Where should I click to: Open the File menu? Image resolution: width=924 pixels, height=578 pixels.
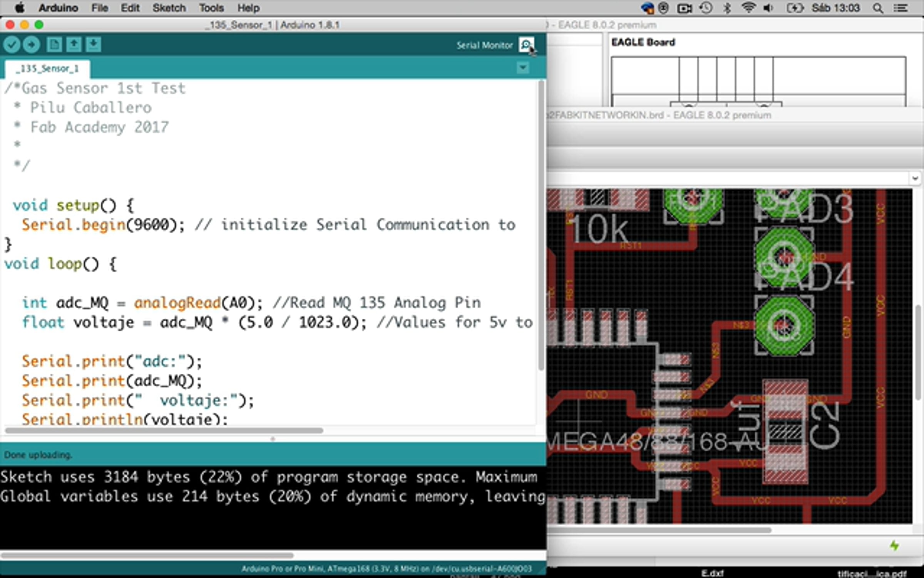click(100, 8)
